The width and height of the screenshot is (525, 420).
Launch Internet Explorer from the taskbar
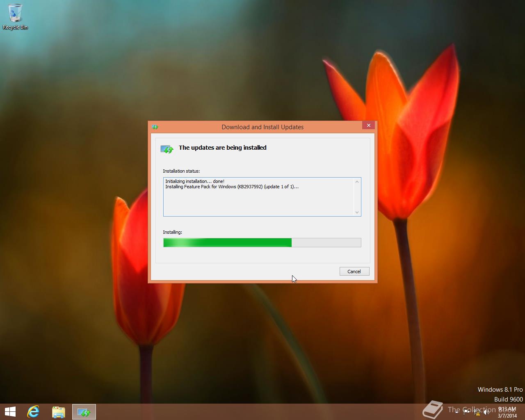pyautogui.click(x=33, y=412)
